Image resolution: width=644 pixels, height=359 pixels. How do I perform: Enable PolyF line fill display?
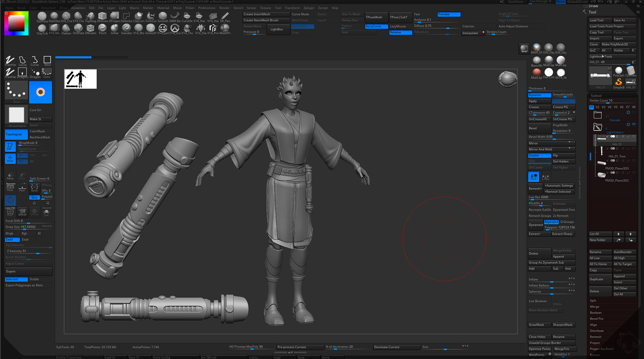[10, 212]
